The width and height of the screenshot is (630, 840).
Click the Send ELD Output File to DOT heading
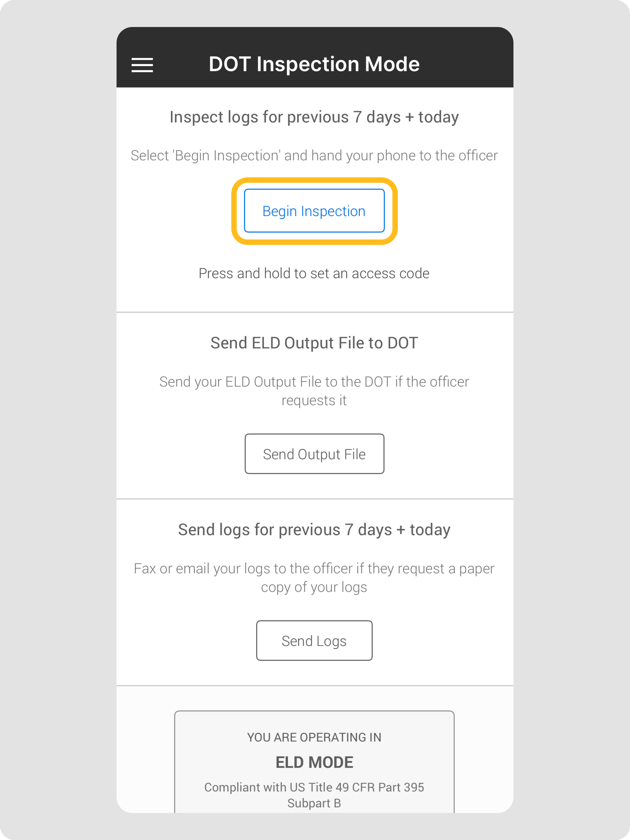[314, 343]
